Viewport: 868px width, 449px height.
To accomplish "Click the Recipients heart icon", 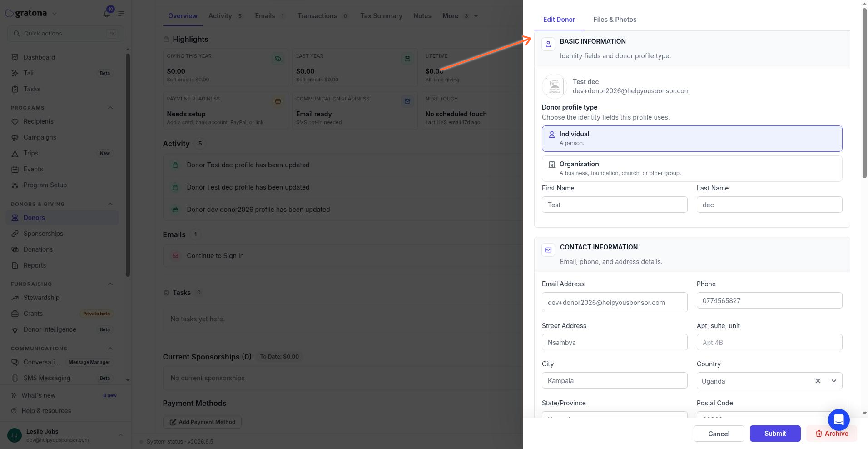I will (x=15, y=121).
